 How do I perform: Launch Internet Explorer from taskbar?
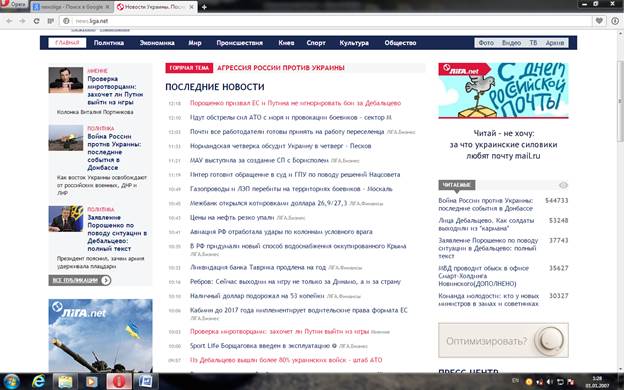(x=39, y=382)
